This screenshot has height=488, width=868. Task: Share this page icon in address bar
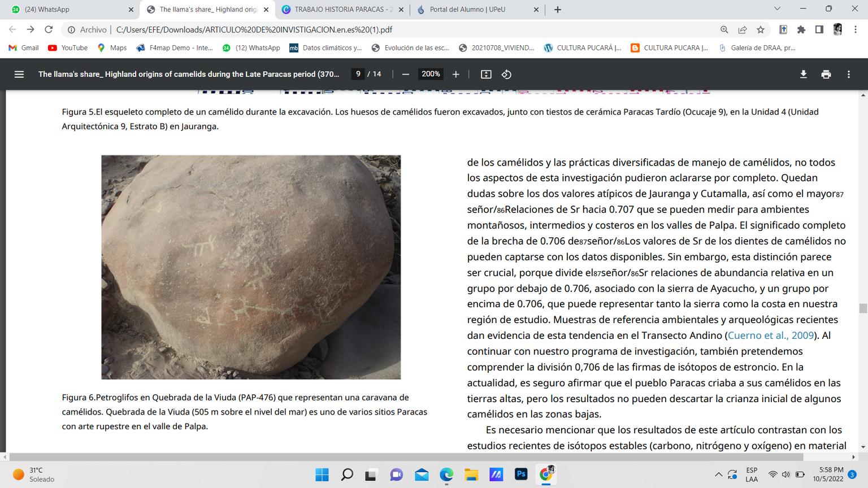[743, 29]
